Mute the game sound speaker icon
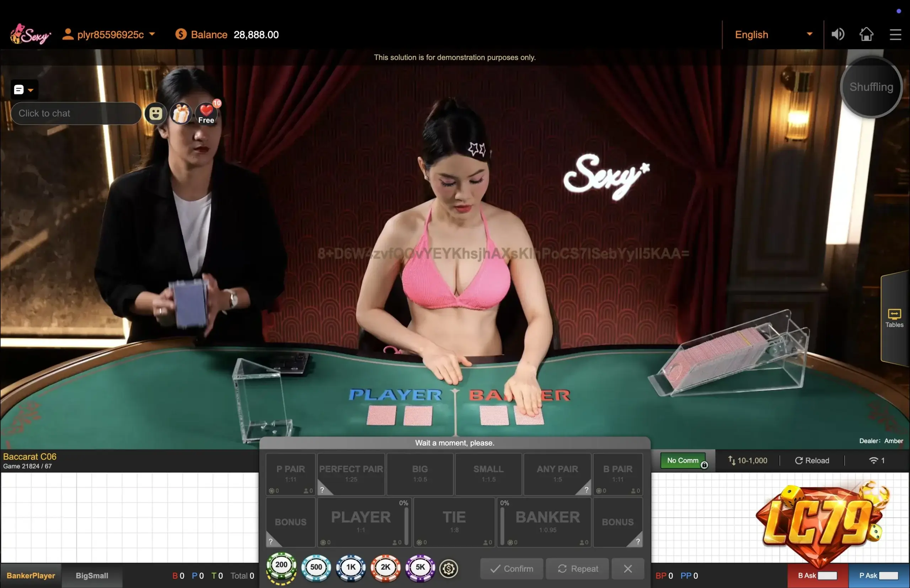This screenshot has height=588, width=910. (x=838, y=34)
